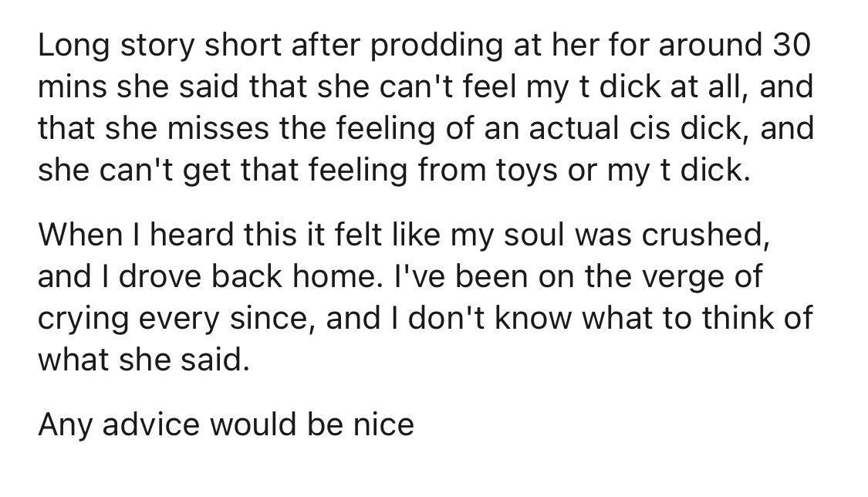
Task: Click the word "mins" in the first paragraph
Action: tap(72, 87)
